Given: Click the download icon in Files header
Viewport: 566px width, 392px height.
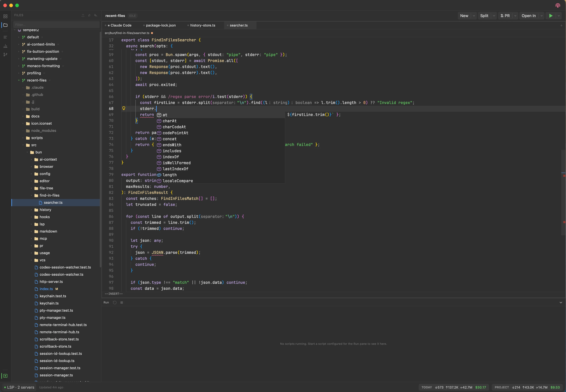Looking at the screenshot, I should tap(83, 15).
